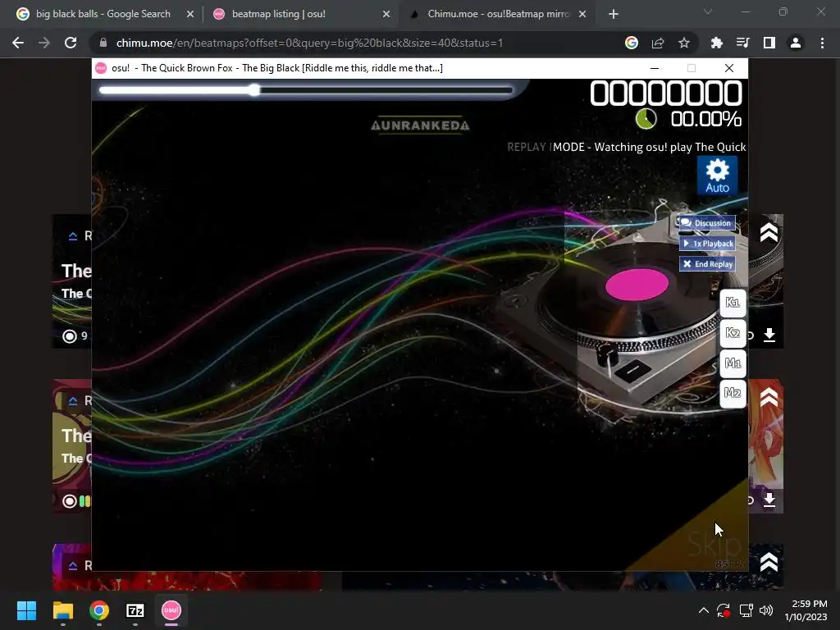
Task: Download the second beatmap on Chimu.moe
Action: [x=769, y=500]
